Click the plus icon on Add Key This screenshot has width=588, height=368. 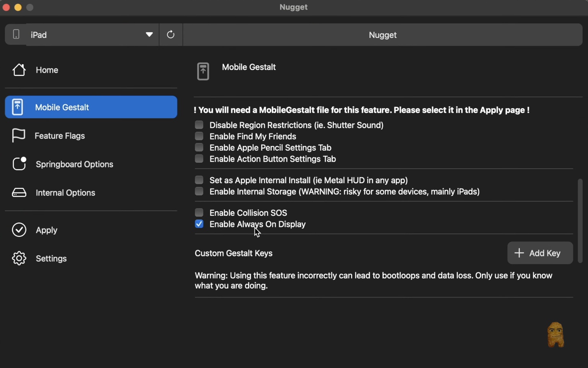point(519,253)
